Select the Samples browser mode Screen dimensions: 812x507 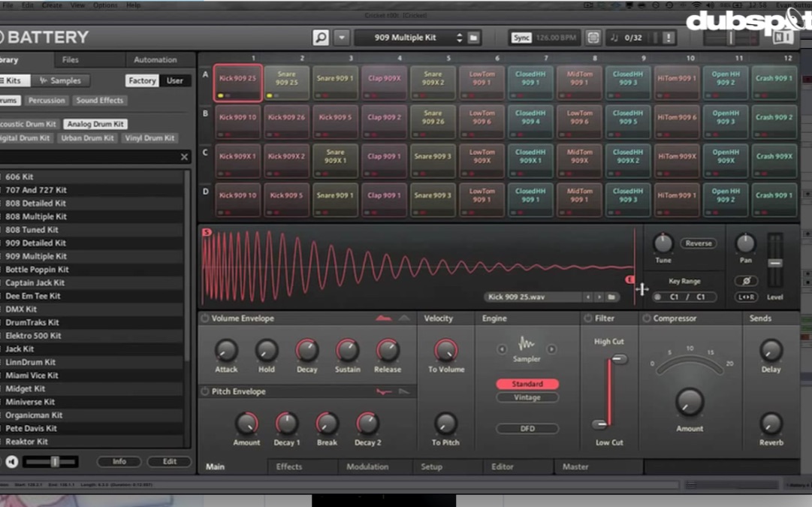[x=60, y=81]
